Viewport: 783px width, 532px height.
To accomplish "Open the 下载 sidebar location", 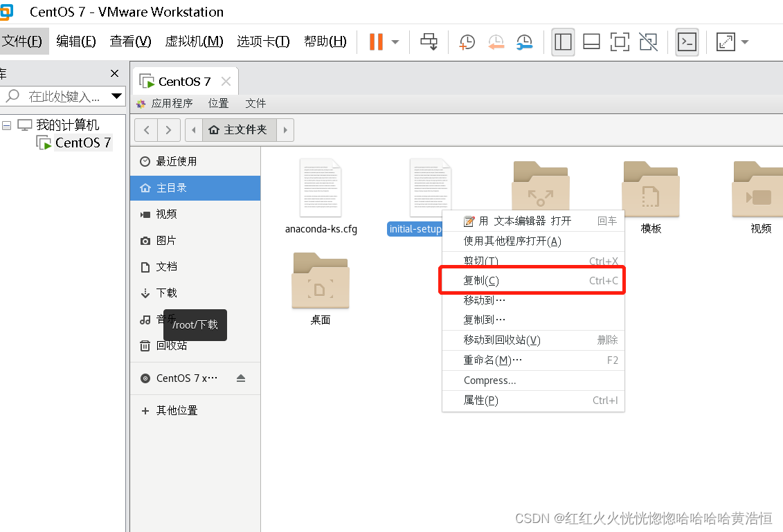I will 195,293.
